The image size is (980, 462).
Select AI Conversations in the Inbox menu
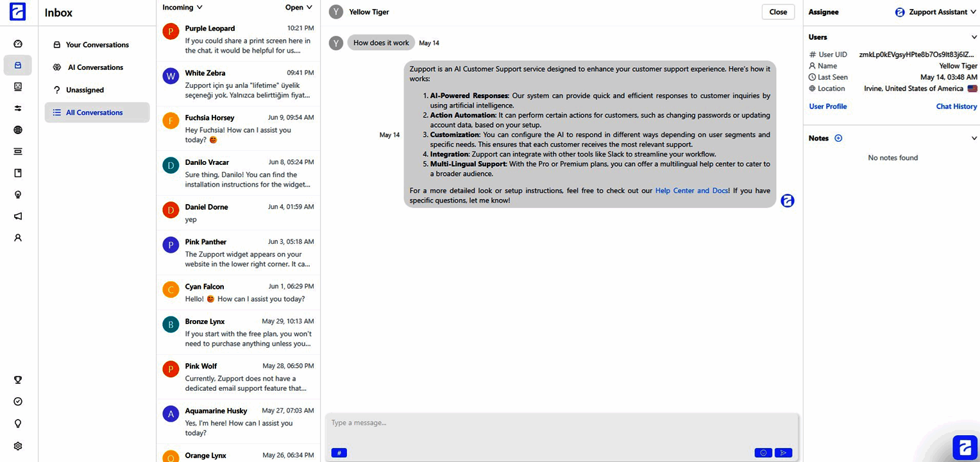[x=97, y=67]
